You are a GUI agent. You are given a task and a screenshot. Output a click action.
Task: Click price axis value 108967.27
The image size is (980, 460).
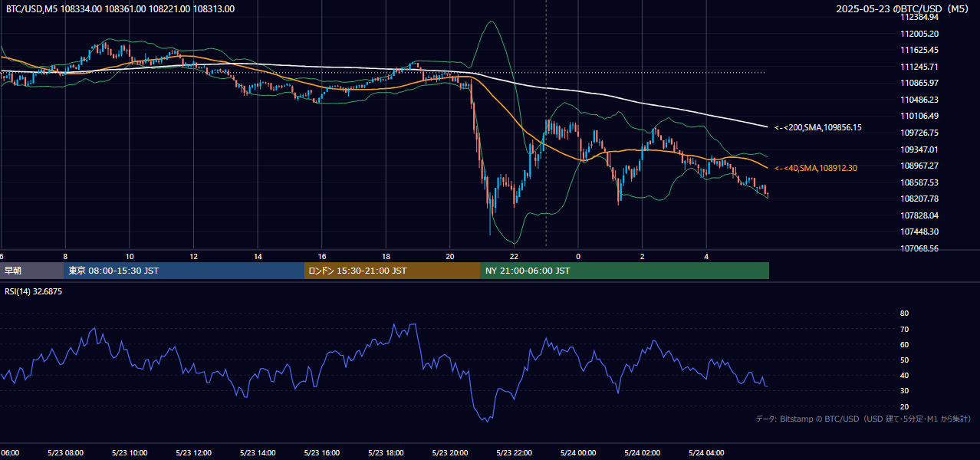click(x=919, y=166)
